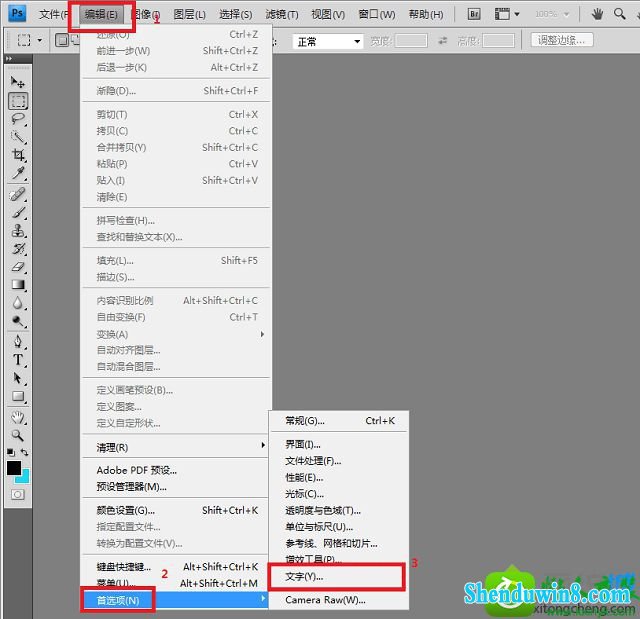Screen dimensions: 640x619
Task: Click the swap width and height arrows
Action: coord(443,40)
